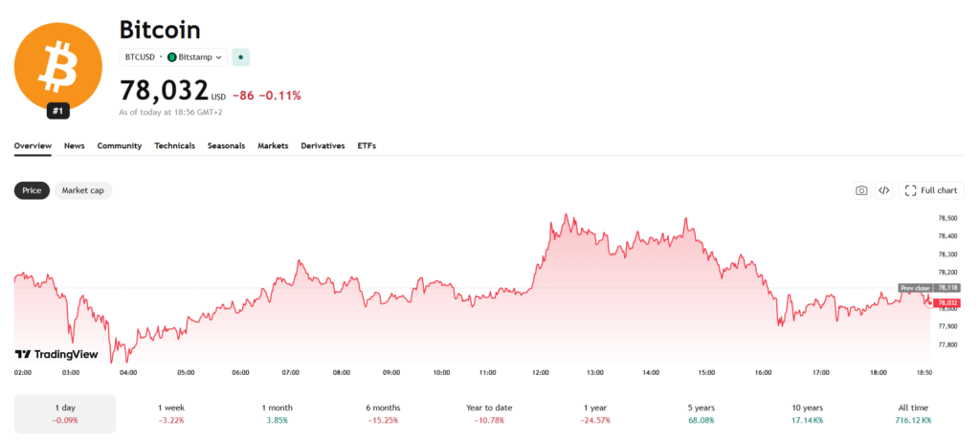Select the 10 years range
This screenshot has width=980, height=442.
coord(806,414)
